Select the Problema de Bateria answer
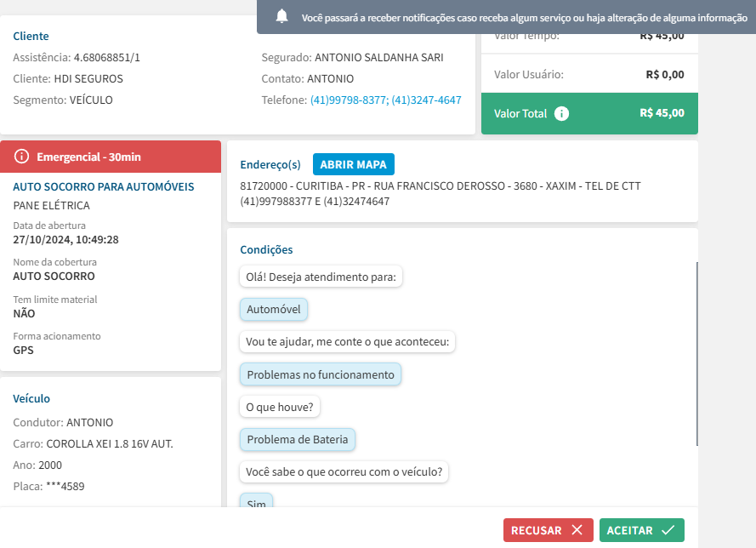Screen dimensions: 756x548 (x=298, y=439)
